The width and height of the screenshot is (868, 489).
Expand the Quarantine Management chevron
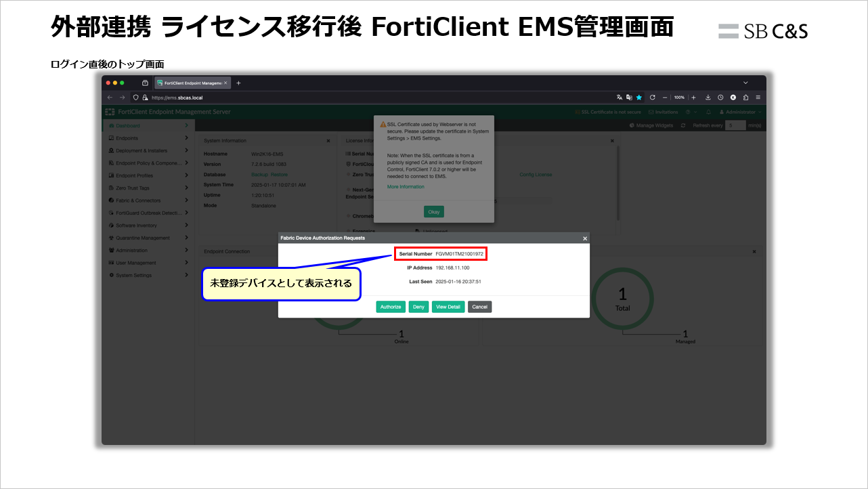186,238
